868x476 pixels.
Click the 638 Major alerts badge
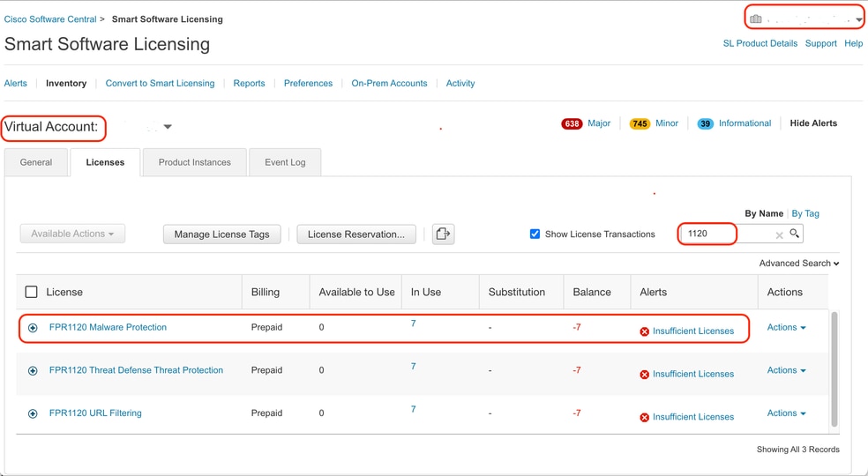coord(572,123)
